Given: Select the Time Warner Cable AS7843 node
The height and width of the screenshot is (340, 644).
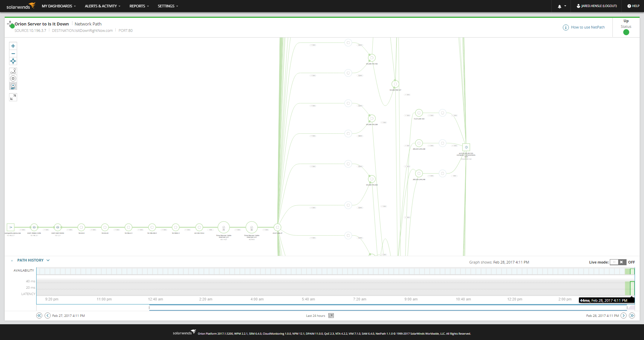Looking at the screenshot, I should pyautogui.click(x=252, y=227).
